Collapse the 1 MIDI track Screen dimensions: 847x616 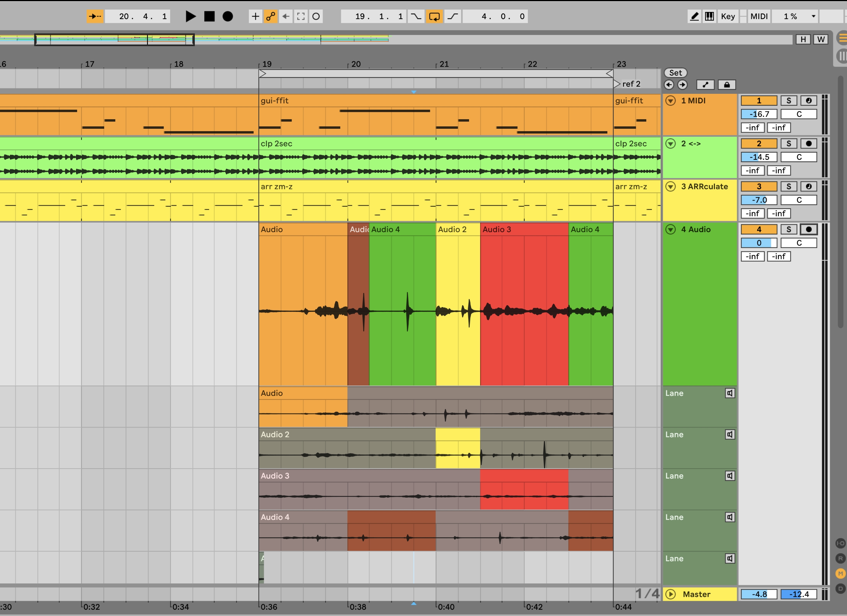(x=671, y=101)
